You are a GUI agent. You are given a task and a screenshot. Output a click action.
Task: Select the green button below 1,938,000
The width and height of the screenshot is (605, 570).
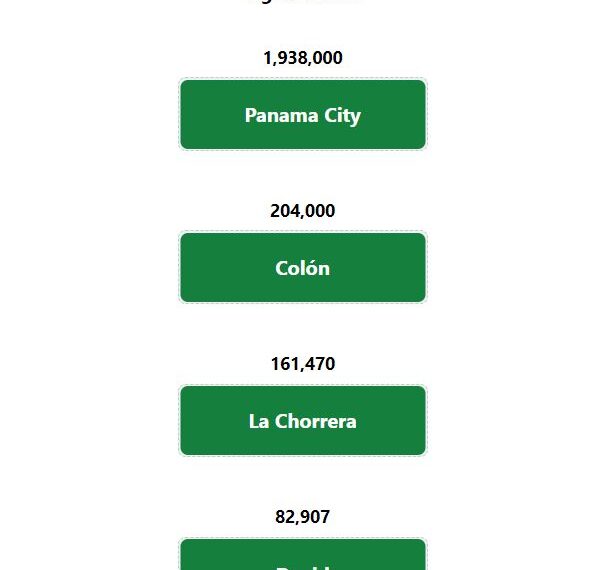(303, 114)
